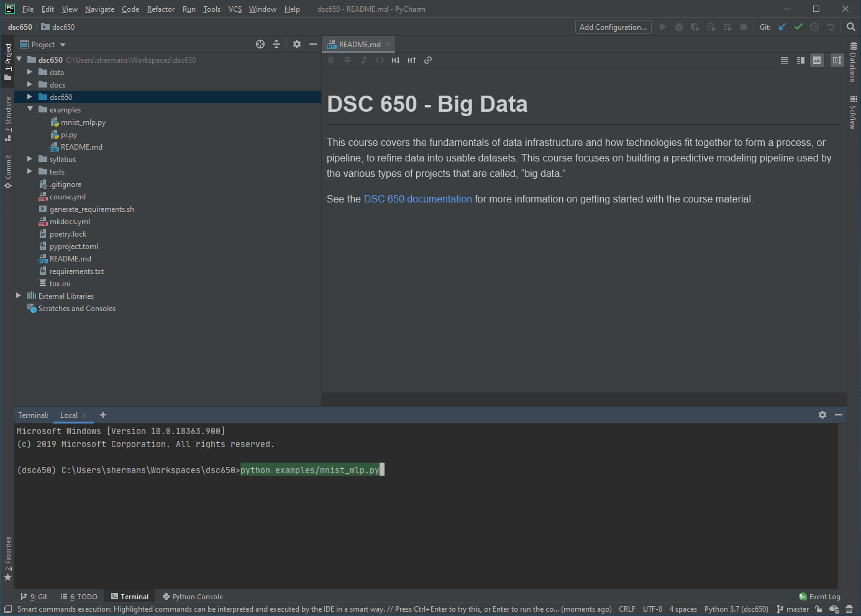This screenshot has width=861, height=616.
Task: Select pyproject.toml file
Action: 74,247
